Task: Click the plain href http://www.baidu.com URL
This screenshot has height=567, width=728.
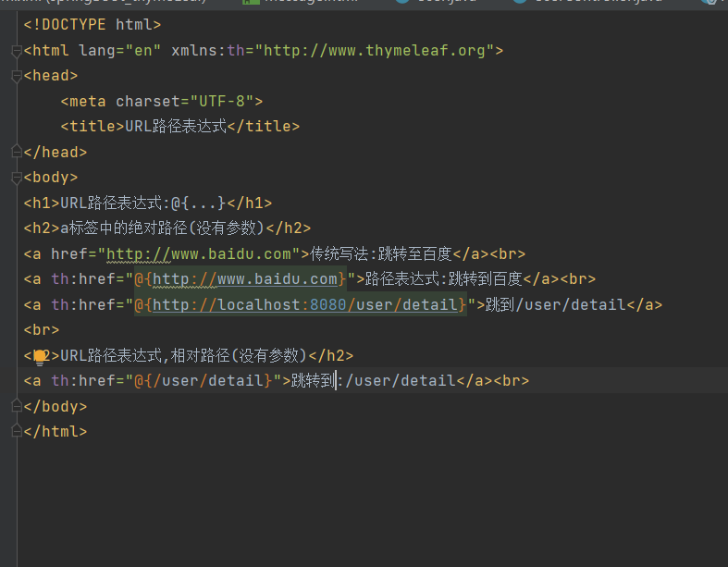Action: point(199,254)
